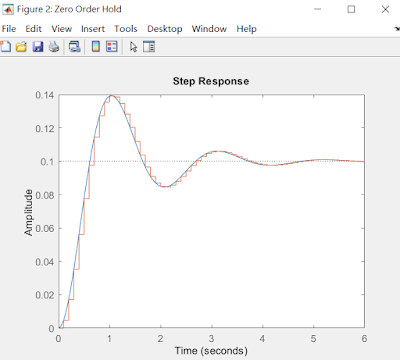Click the 0.08 y-axis tick label
This screenshot has height=360, width=400.
[45, 195]
